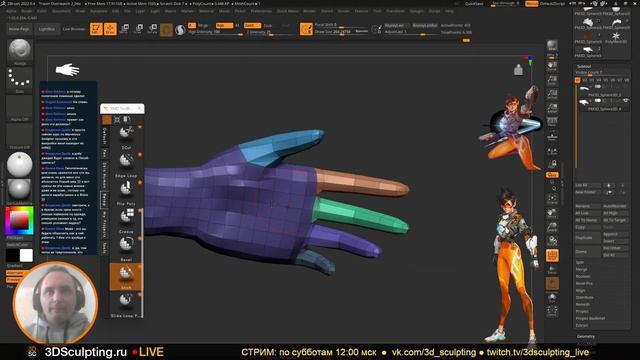This screenshot has height=360, width=640.
Task: Expand the Remesh section in Subtool
Action: coord(582,304)
